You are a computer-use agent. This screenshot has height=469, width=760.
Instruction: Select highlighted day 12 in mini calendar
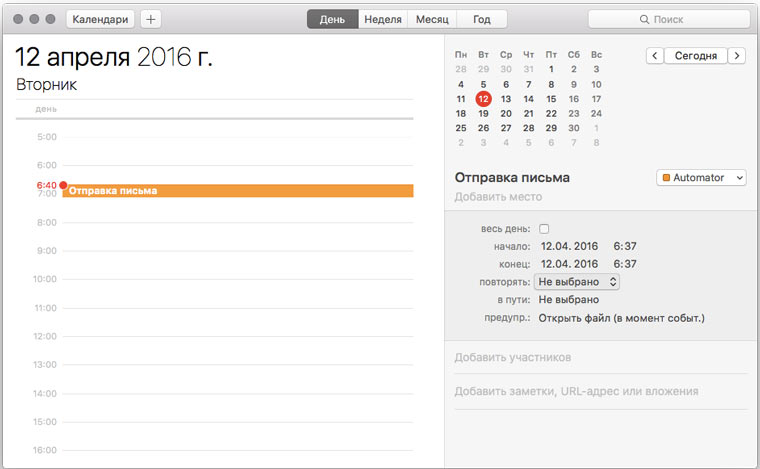click(483, 99)
